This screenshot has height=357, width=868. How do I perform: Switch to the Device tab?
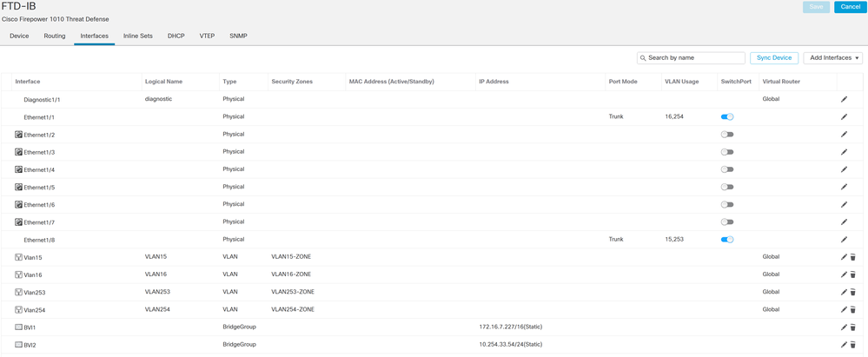coord(19,36)
